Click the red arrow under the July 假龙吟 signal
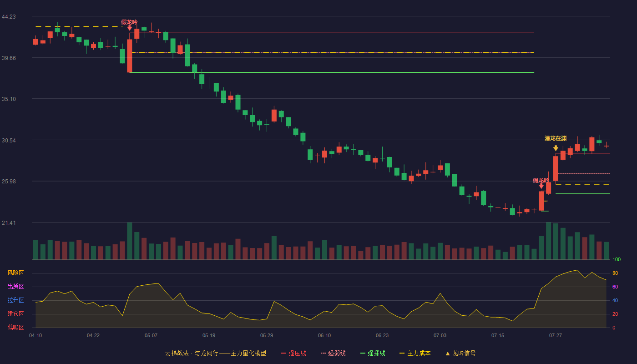The width and height of the screenshot is (637, 364). coord(541,186)
